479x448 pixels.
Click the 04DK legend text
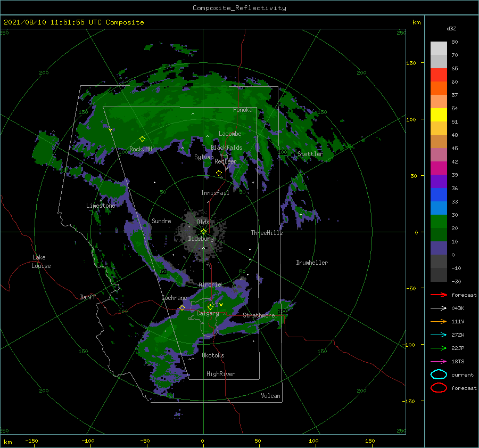[x=458, y=308]
